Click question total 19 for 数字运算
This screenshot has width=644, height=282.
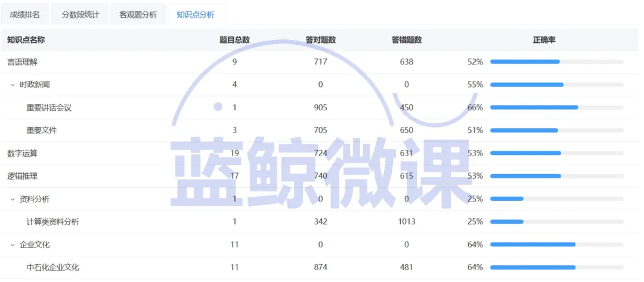click(234, 153)
